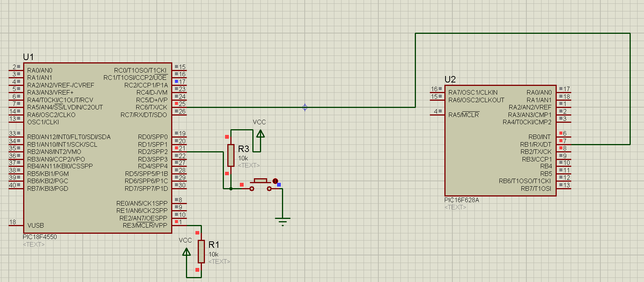Select the R3 resistor label

tap(244, 149)
